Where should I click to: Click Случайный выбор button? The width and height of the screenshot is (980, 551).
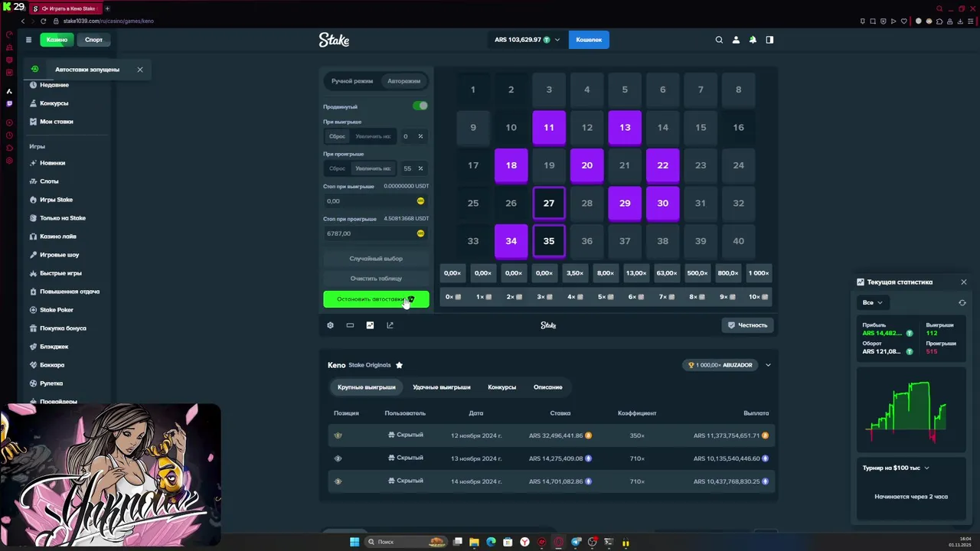[x=376, y=259]
